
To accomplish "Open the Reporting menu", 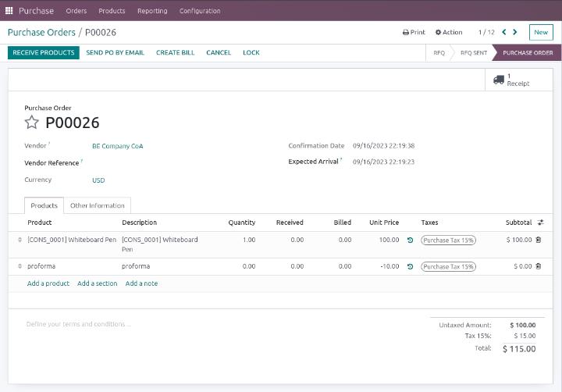I will [x=152, y=11].
